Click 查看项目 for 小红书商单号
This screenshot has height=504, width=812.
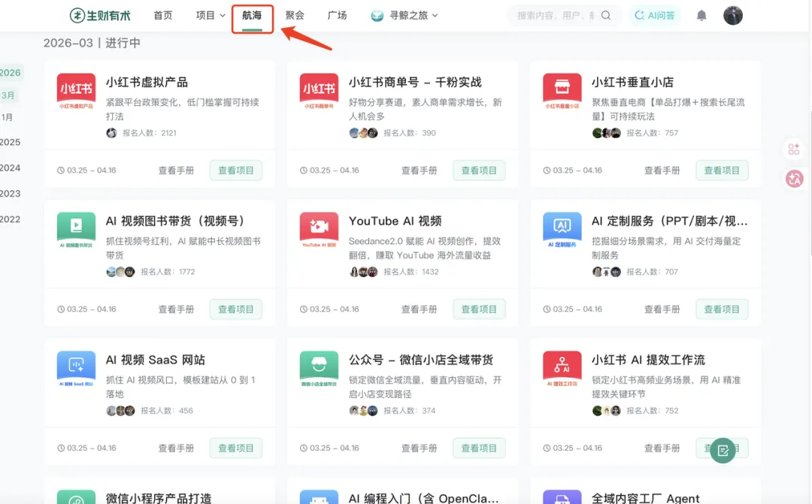pos(479,171)
